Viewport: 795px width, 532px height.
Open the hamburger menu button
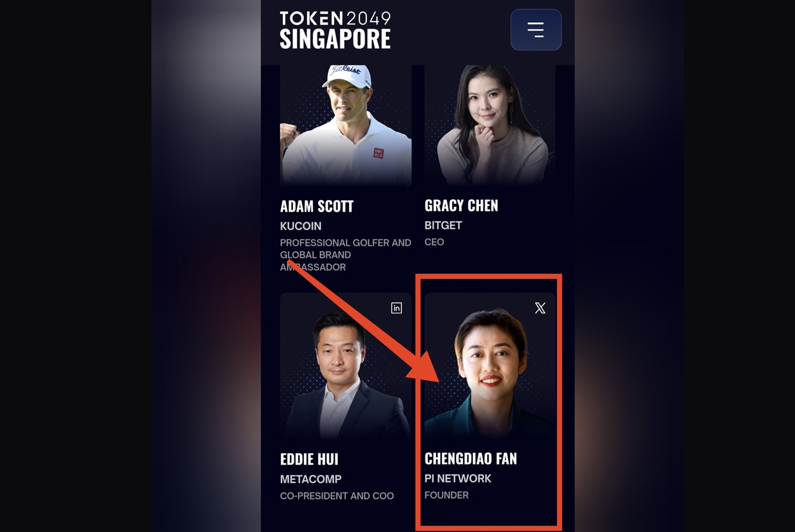(536, 30)
